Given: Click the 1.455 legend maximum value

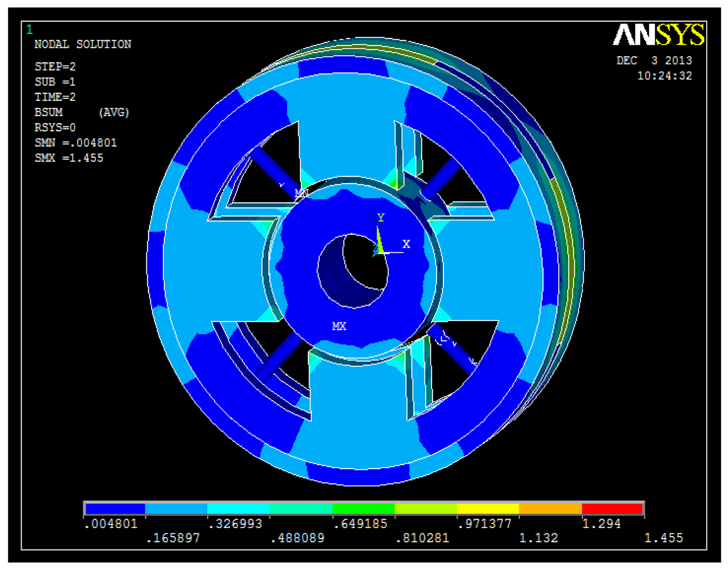Looking at the screenshot, I should (663, 538).
